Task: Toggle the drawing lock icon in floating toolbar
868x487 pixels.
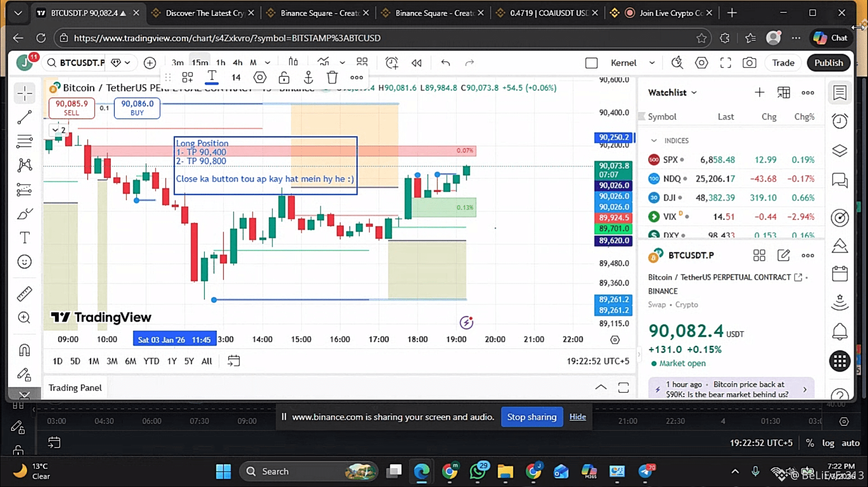Action: [x=284, y=78]
